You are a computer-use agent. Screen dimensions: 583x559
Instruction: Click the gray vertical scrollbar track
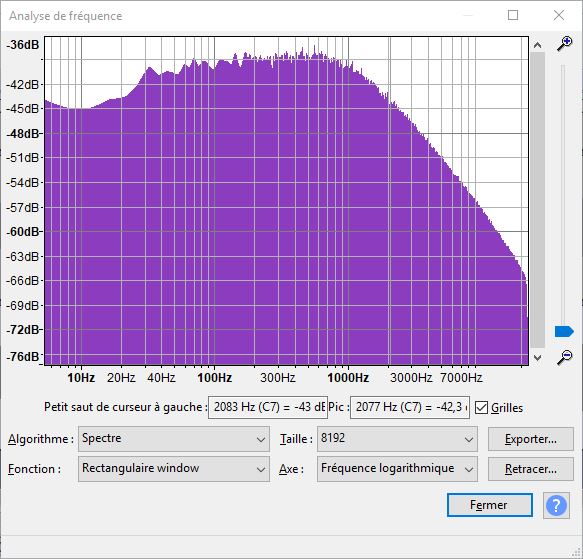tap(538, 200)
